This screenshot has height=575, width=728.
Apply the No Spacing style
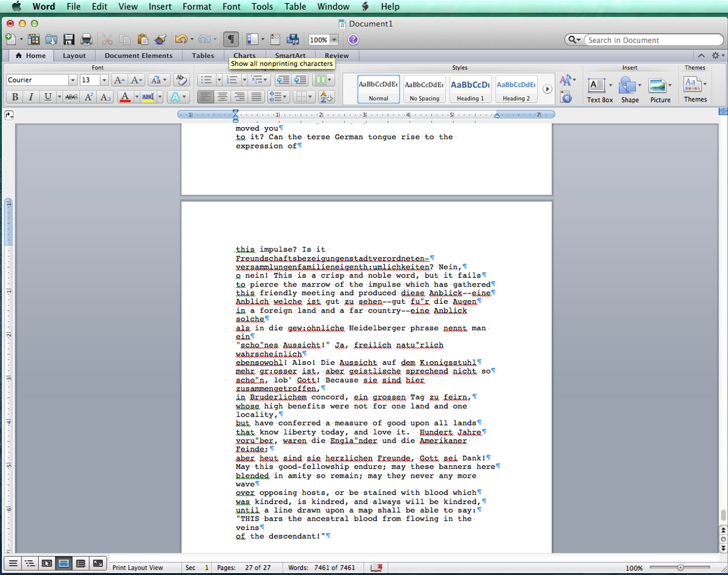click(424, 89)
